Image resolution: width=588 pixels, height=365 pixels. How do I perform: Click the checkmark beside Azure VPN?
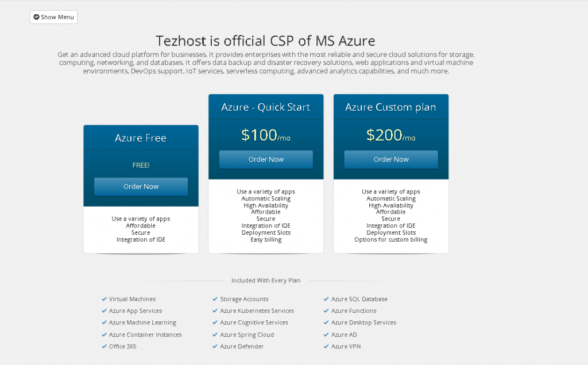click(x=326, y=347)
